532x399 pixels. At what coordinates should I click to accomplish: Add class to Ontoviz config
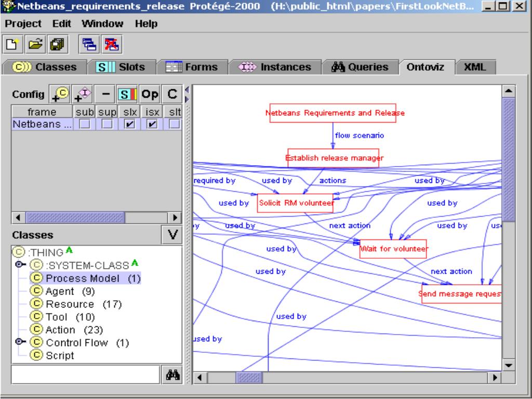click(60, 94)
